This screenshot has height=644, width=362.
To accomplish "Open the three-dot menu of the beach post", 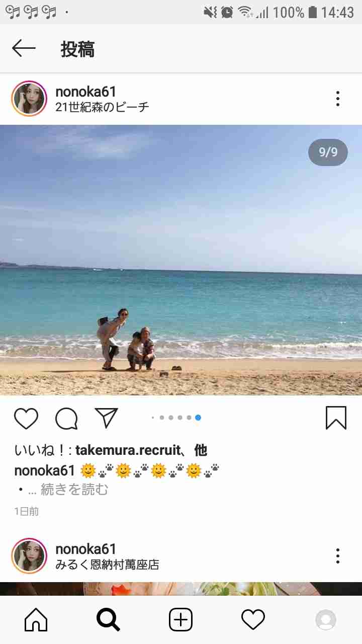I will [x=338, y=99].
